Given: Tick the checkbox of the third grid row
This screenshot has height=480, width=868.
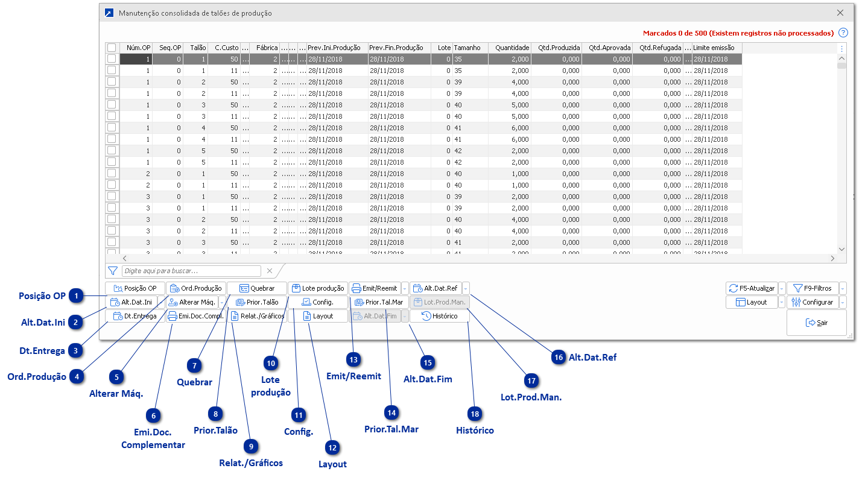Looking at the screenshot, I should point(112,82).
